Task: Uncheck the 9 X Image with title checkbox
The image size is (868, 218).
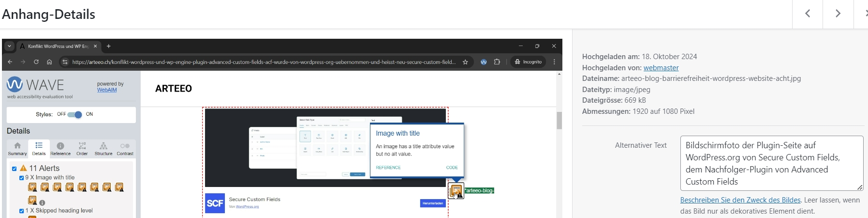Action: [21, 178]
